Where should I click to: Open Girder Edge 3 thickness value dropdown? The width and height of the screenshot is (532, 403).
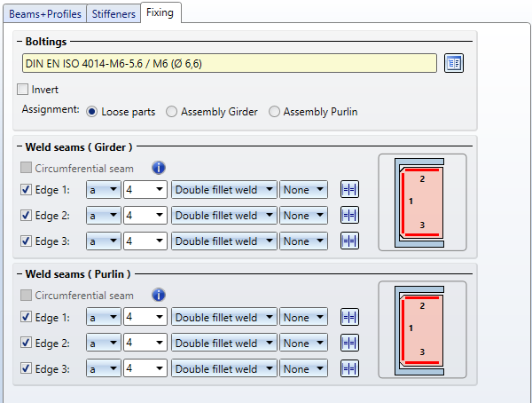click(x=145, y=241)
